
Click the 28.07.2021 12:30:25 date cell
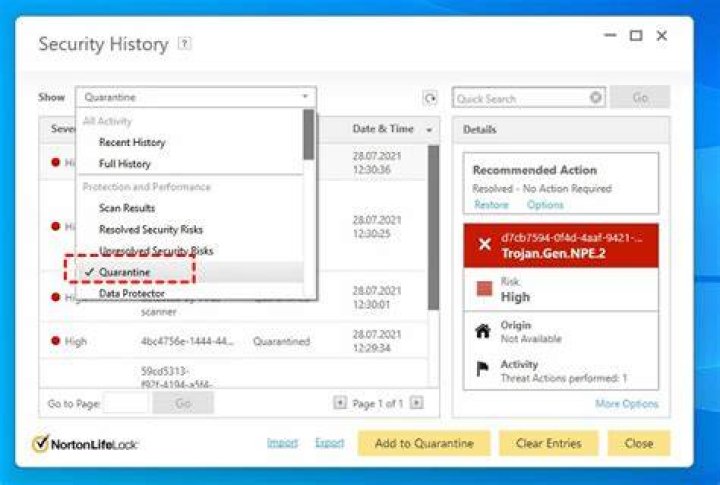tap(377, 227)
